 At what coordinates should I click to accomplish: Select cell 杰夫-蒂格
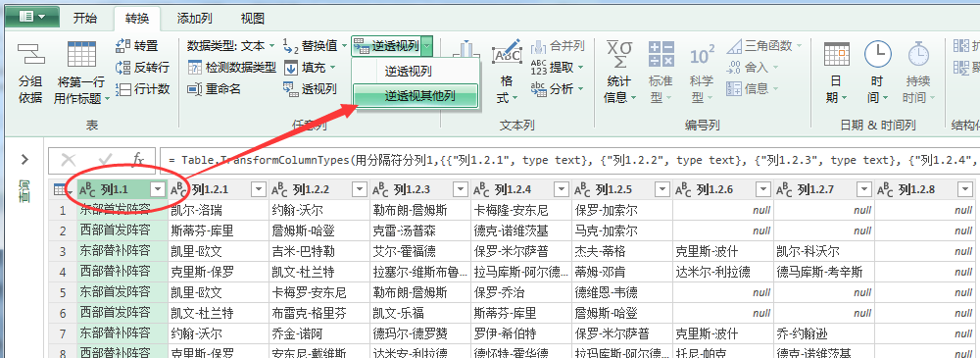[622, 251]
